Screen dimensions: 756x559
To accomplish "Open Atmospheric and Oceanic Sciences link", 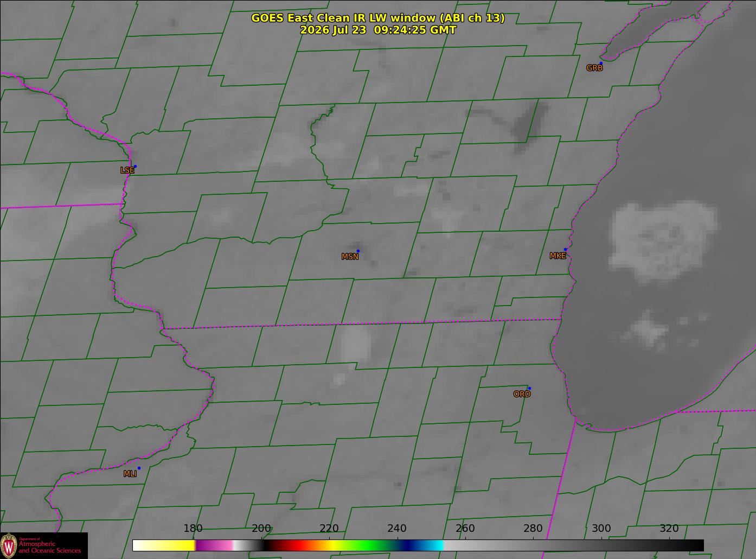I will pos(50,546).
